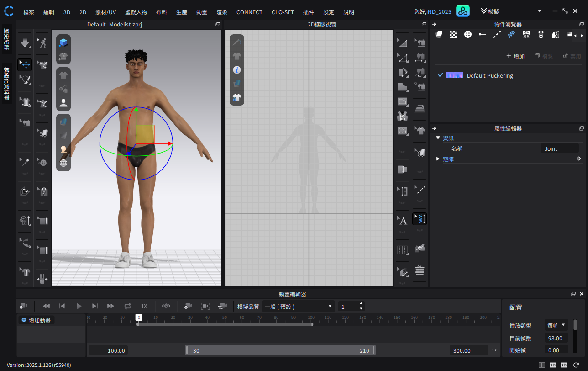Image resolution: width=588 pixels, height=371 pixels.
Task: Collapse the 屬性編輯器 panel arrow
Action: tap(434, 128)
